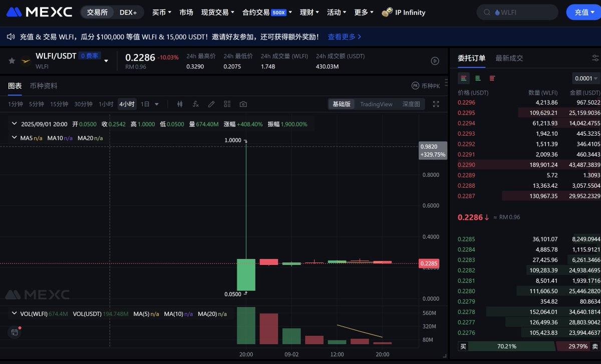Show buy orders only in order book
Image resolution: width=601 pixels, height=364 pixels.
pos(478,78)
